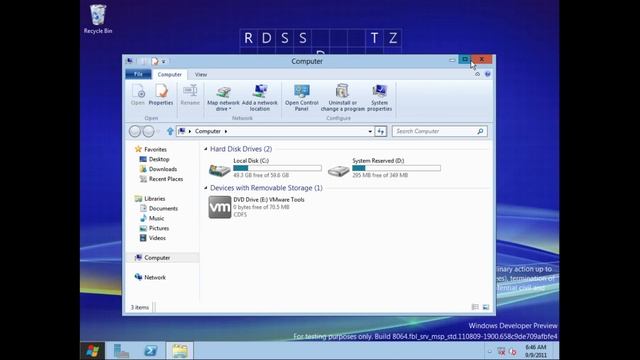The height and width of the screenshot is (360, 640).
Task: Open Recent Places in navigation pane
Action: (161, 179)
